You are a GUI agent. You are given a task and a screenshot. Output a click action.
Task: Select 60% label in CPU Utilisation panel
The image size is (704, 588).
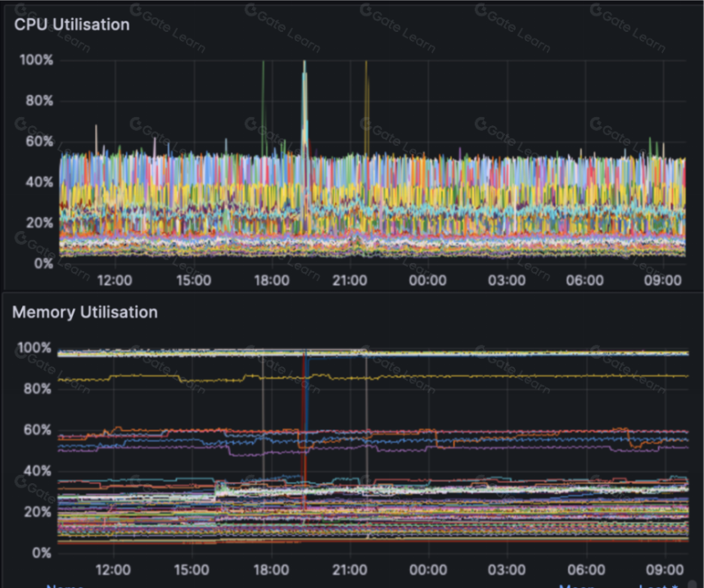pyautogui.click(x=39, y=141)
